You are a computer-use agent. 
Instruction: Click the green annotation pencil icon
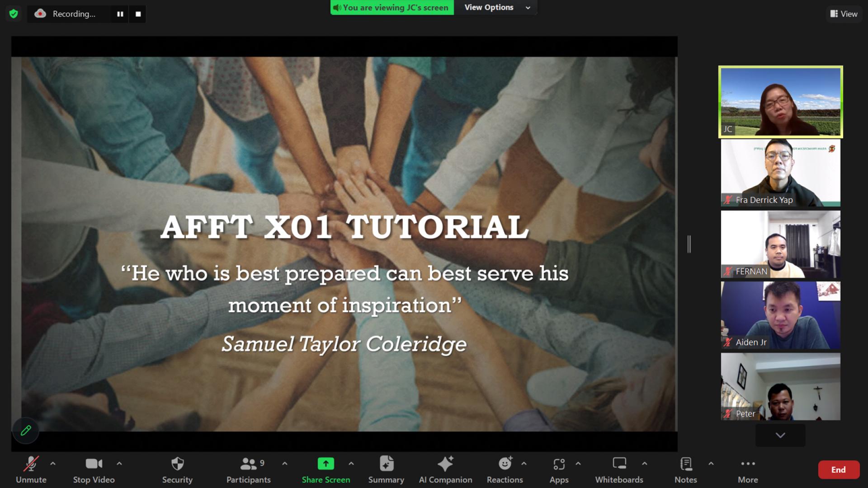tap(26, 430)
